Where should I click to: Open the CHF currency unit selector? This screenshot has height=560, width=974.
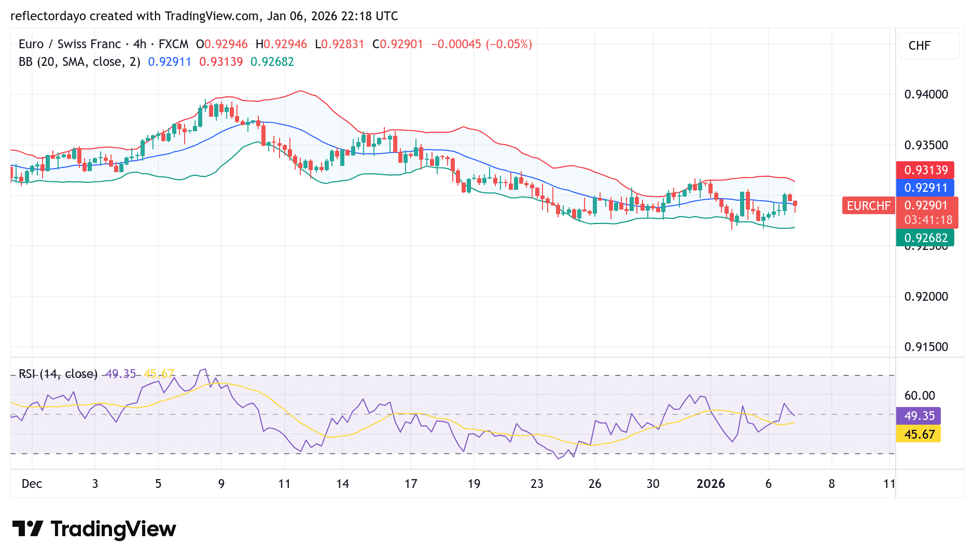coord(929,46)
